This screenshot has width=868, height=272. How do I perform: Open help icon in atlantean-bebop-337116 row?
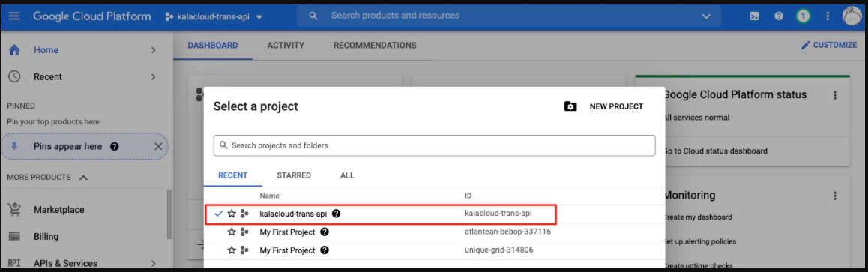coord(325,232)
